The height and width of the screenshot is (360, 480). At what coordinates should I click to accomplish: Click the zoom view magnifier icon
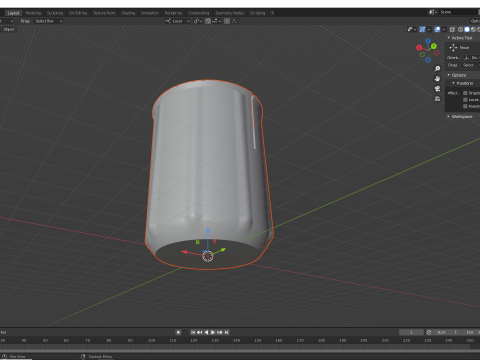(x=437, y=69)
